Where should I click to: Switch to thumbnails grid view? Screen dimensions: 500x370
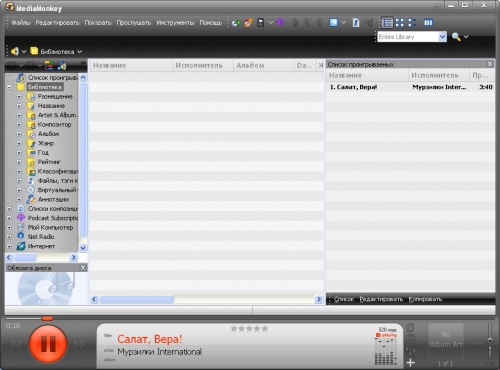400,23
